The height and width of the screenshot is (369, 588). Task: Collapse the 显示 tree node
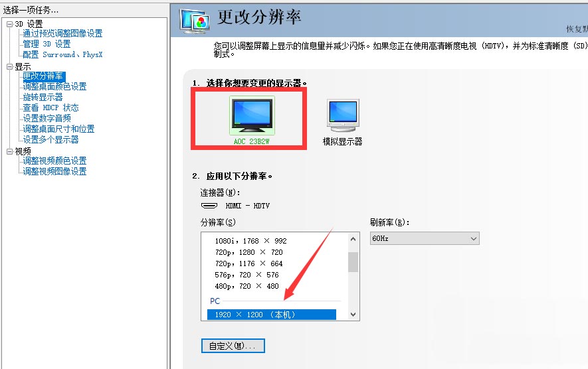coord(10,67)
